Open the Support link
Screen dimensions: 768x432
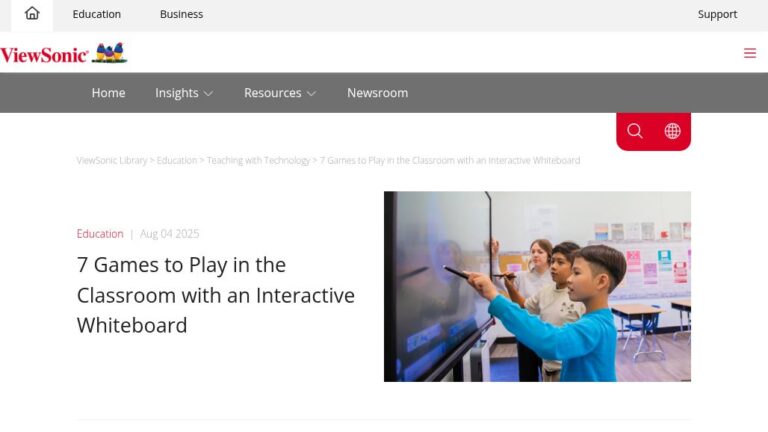[x=717, y=14]
